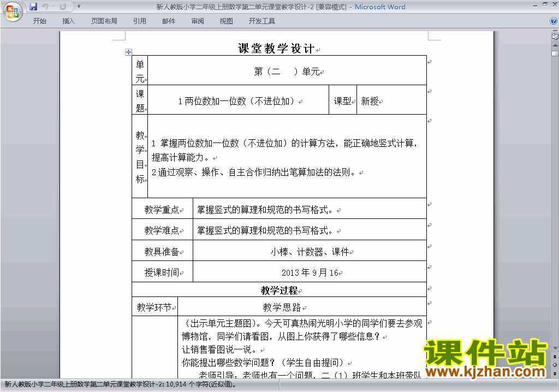559x392 pixels.
Task: Click the cell 小棒、计数器、课件
Action: point(310,252)
